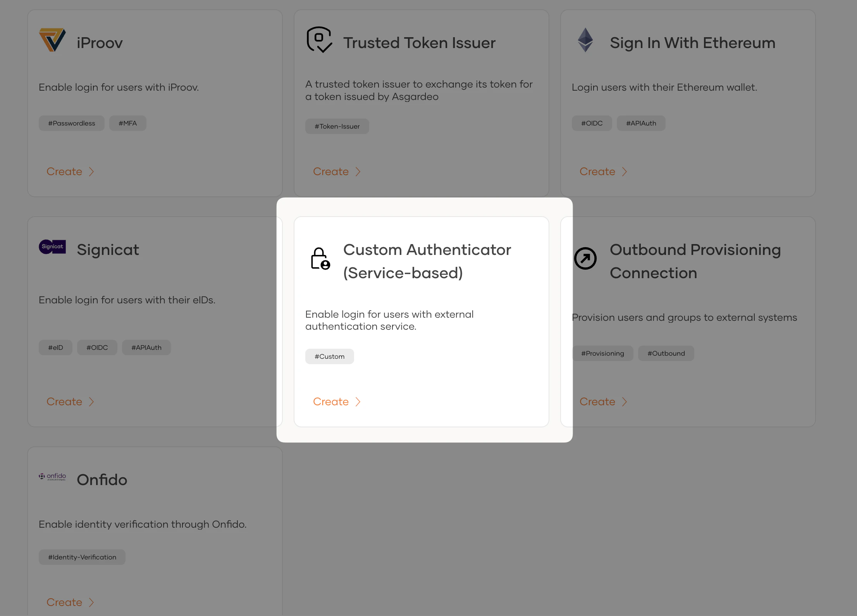Click the #Custom tag on Custom Authenticator

click(x=329, y=356)
